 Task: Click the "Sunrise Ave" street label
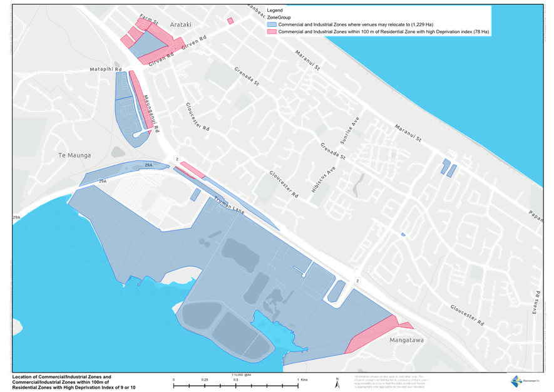[x=350, y=130]
